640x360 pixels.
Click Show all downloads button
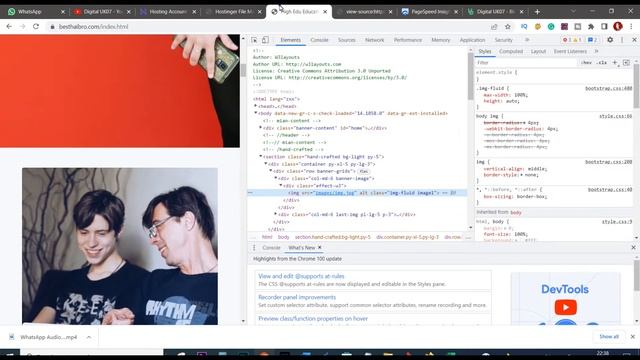click(x=609, y=337)
